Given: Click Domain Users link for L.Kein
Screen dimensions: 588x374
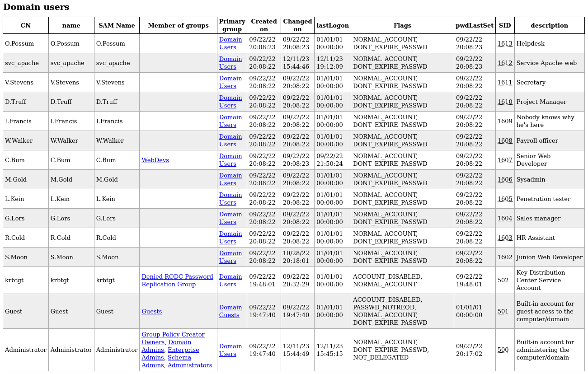Looking at the screenshot, I should point(230,199).
